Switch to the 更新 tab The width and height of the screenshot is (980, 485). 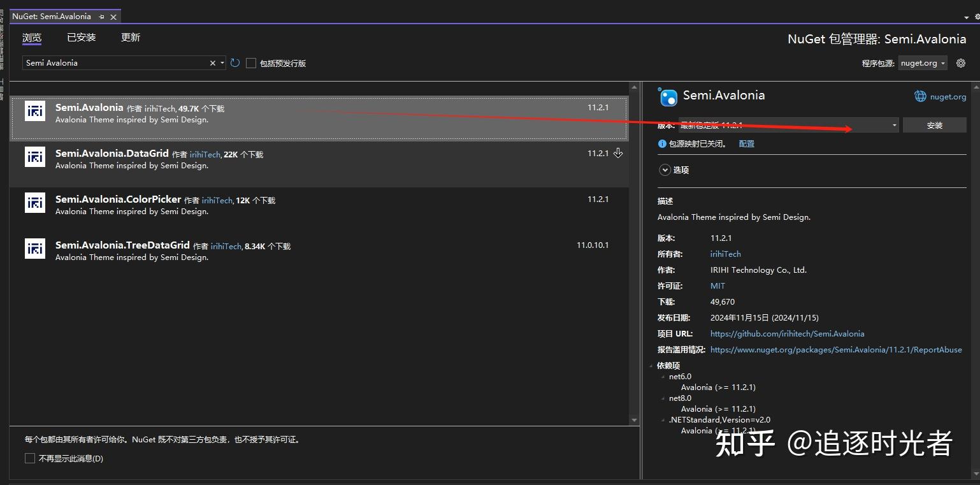pos(130,37)
